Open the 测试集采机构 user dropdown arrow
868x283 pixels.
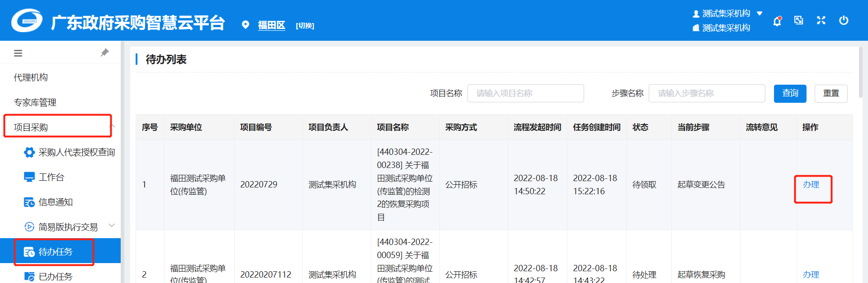tap(760, 14)
